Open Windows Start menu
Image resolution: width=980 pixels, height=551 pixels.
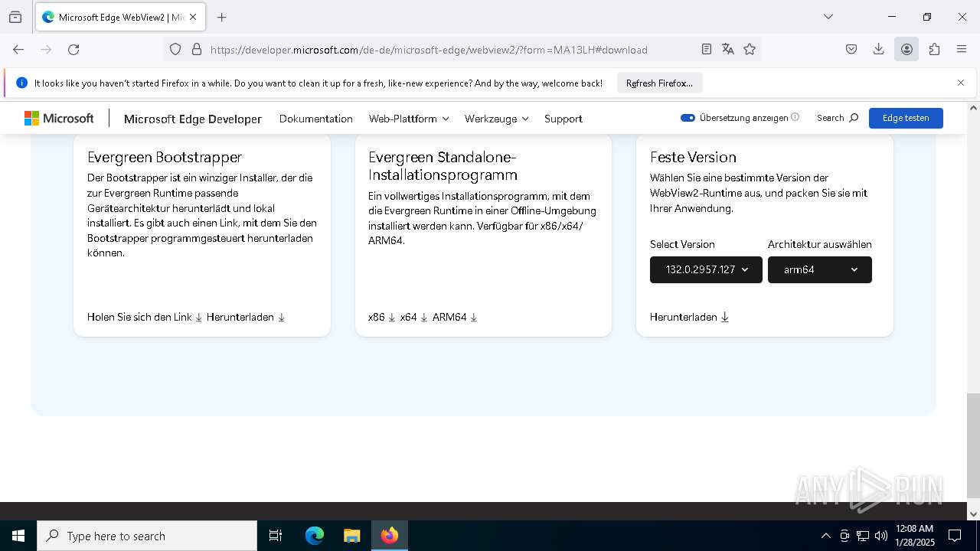point(18,536)
